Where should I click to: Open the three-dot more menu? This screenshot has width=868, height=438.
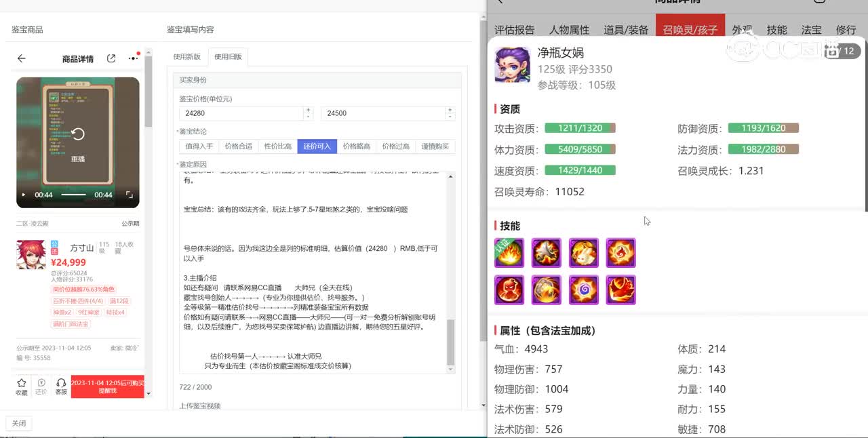click(133, 58)
